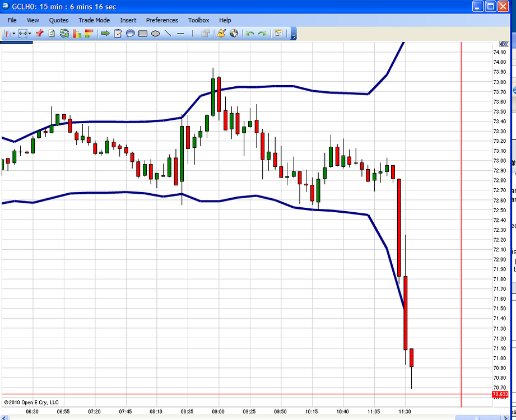Click the stacked red-yellow-green bars icon
This screenshot has height=420, width=516.
pos(89,33)
